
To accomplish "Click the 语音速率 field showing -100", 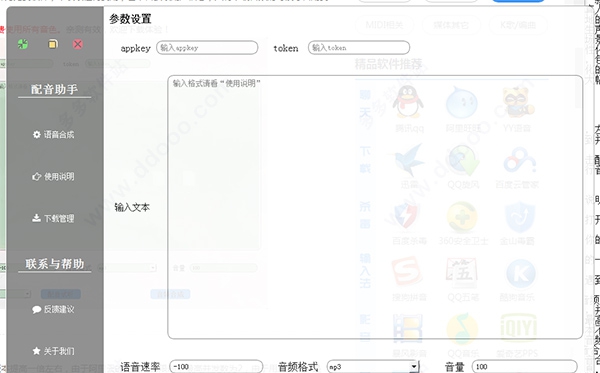I will pos(216,366).
